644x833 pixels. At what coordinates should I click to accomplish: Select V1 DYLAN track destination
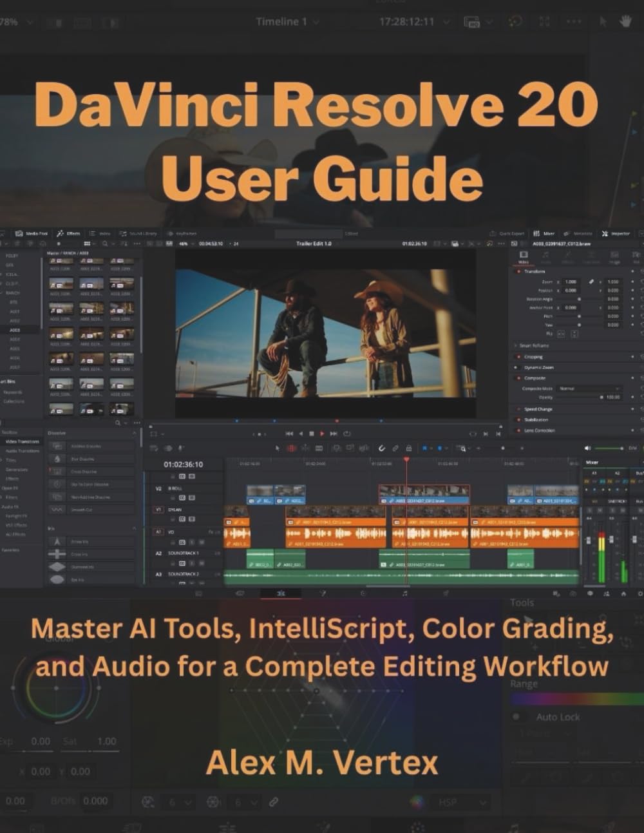158,509
